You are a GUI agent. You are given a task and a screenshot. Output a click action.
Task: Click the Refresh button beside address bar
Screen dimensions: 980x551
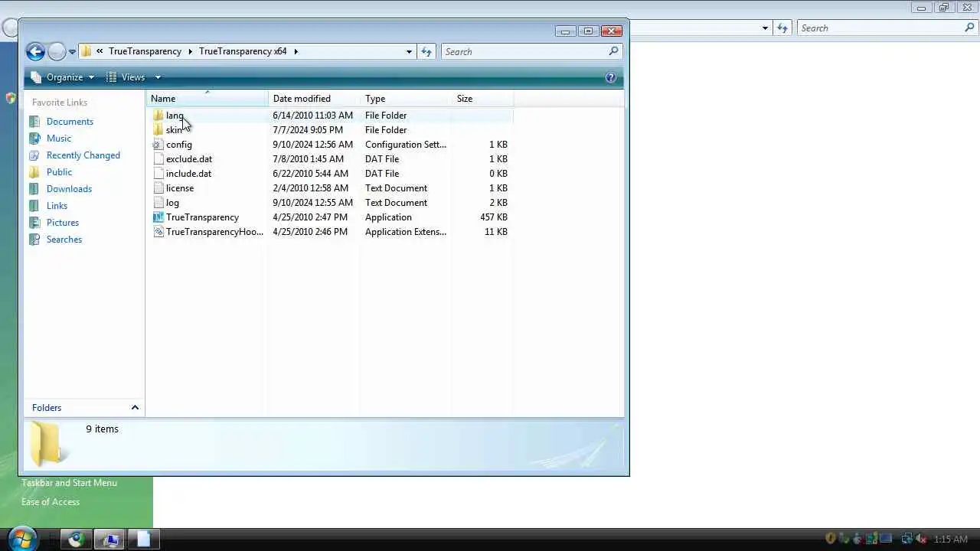pos(426,51)
